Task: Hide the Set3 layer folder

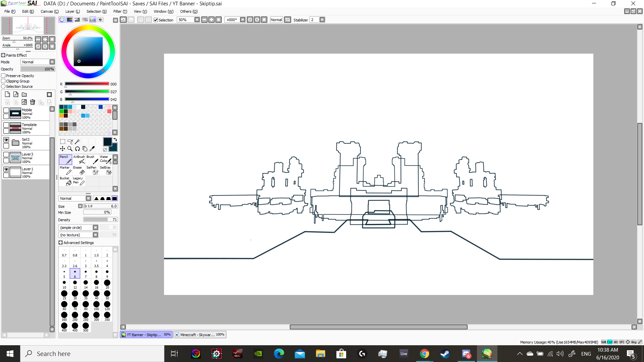Action: pos(6,140)
